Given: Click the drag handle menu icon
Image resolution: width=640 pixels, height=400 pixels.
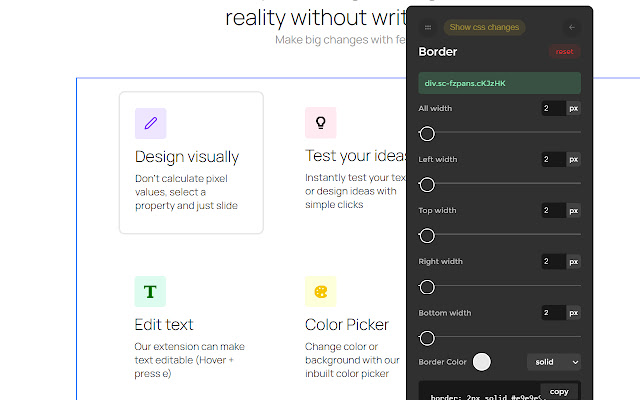Looking at the screenshot, I should 428,28.
